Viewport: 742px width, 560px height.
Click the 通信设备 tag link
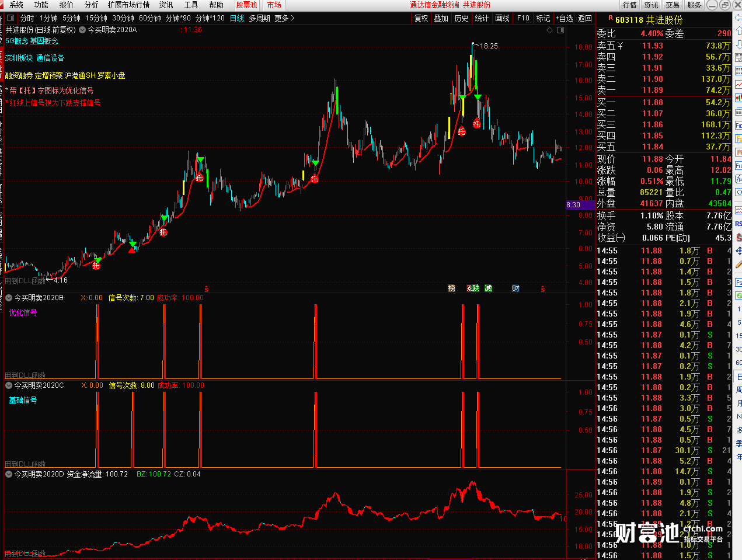click(x=50, y=58)
